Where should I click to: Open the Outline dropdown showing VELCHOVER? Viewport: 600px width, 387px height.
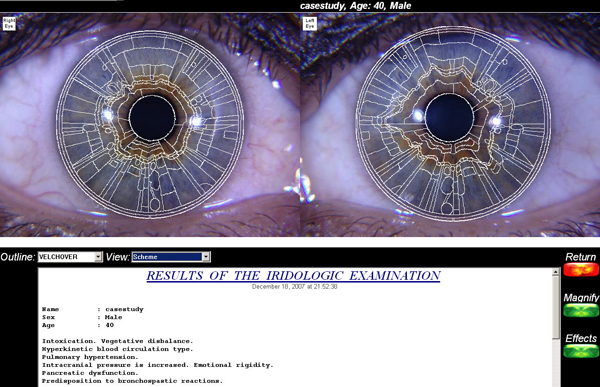point(70,257)
